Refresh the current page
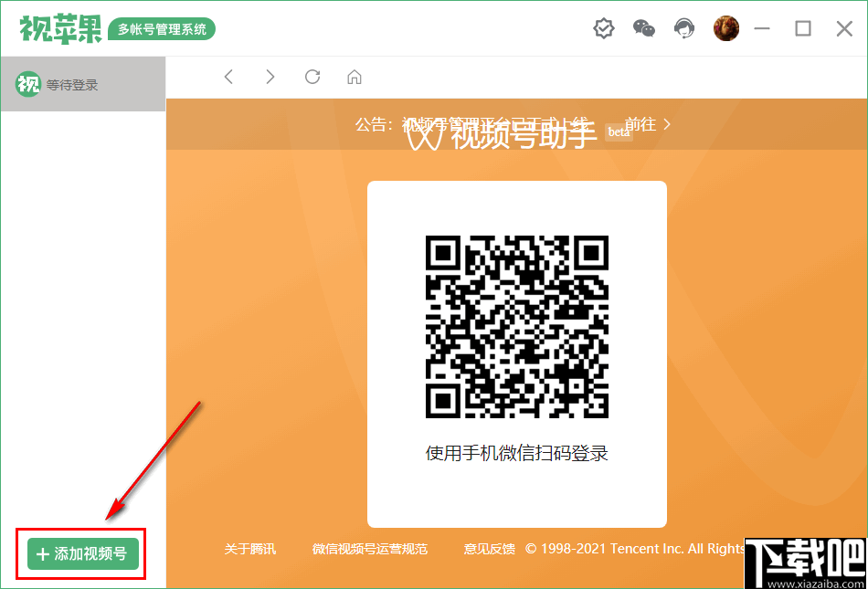Image resolution: width=868 pixels, height=589 pixels. tap(312, 77)
